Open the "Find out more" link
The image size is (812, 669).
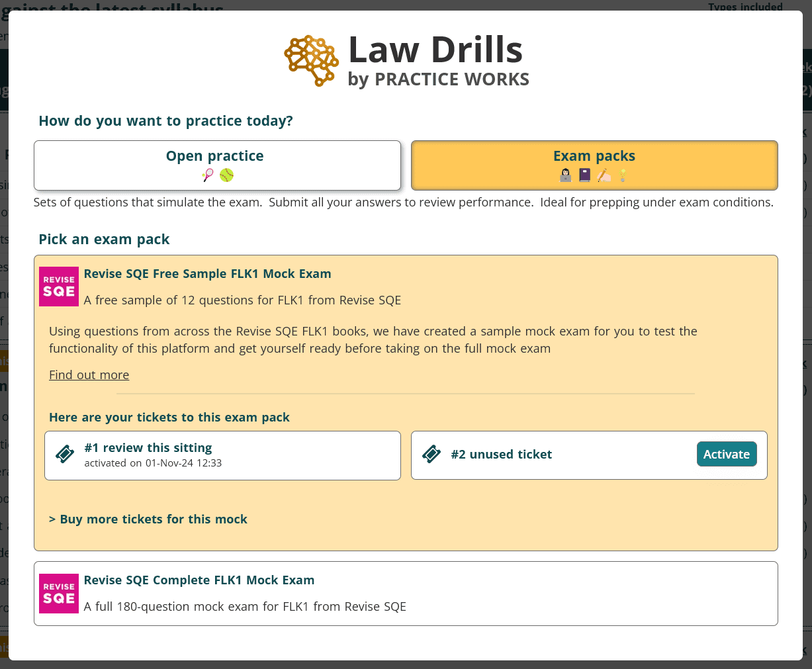(89, 375)
